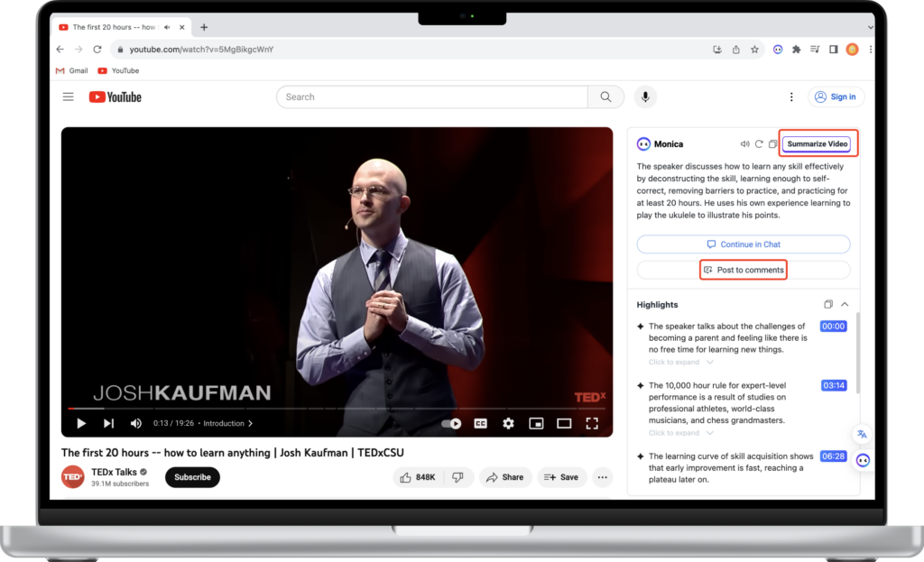
Task: Copy all highlights with the copy icon
Action: (827, 304)
